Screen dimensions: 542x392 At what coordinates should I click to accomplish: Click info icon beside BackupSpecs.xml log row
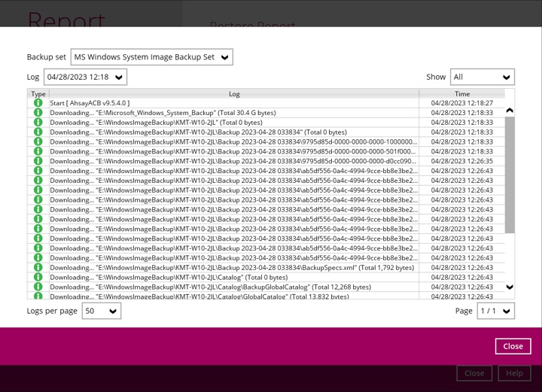coord(38,267)
